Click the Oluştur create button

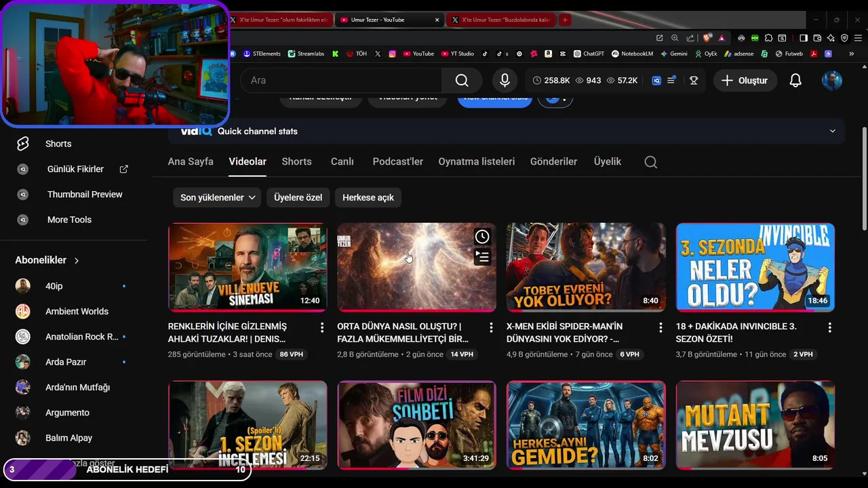click(x=745, y=80)
